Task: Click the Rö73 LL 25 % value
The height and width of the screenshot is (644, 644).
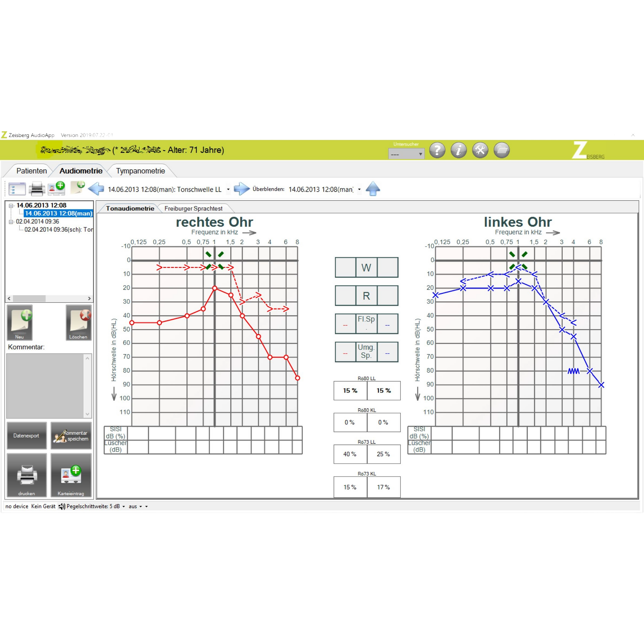Action: (x=384, y=454)
